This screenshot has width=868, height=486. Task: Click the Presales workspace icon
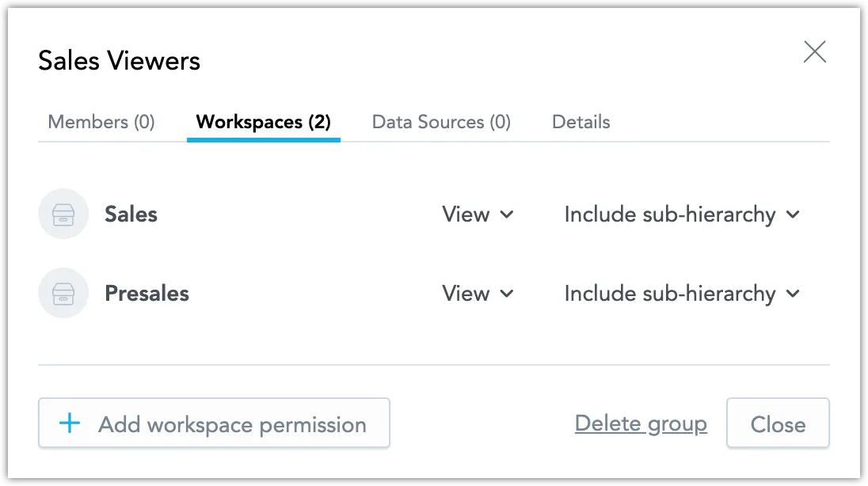point(63,293)
